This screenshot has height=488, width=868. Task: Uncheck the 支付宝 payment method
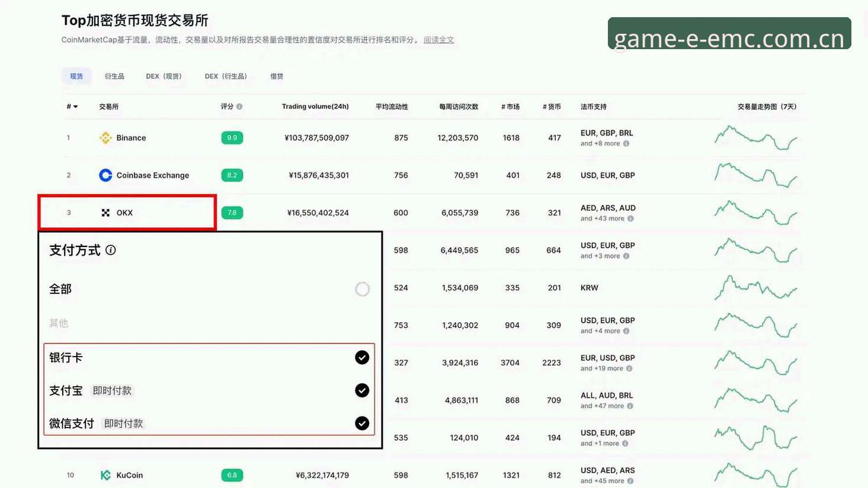click(x=362, y=390)
